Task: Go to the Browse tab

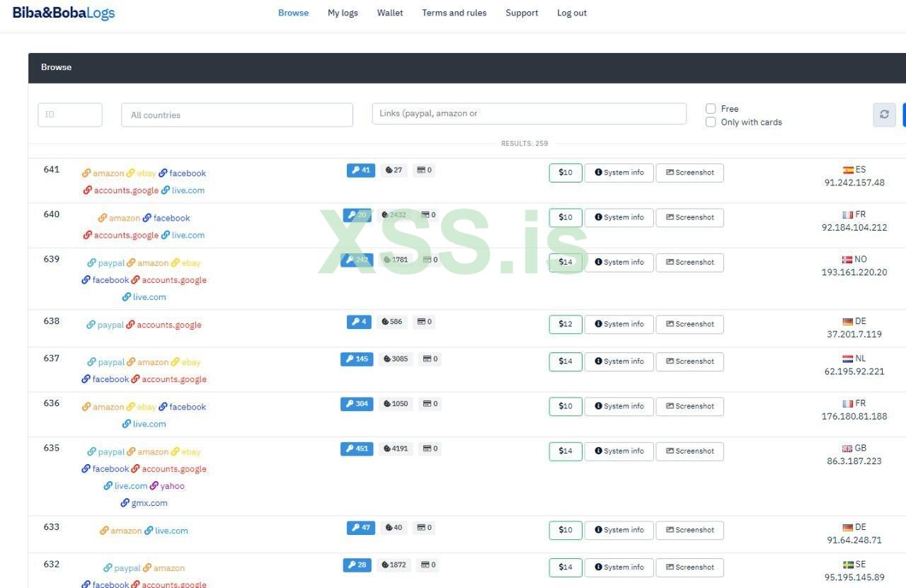Action: point(293,13)
